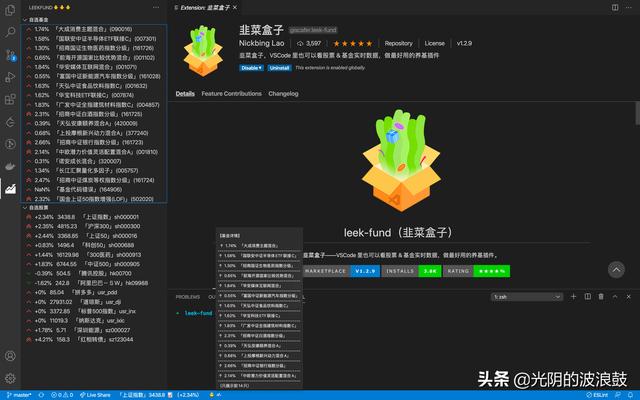Open the Search view in activity bar
This screenshot has height=400, width=640.
coord(10,32)
